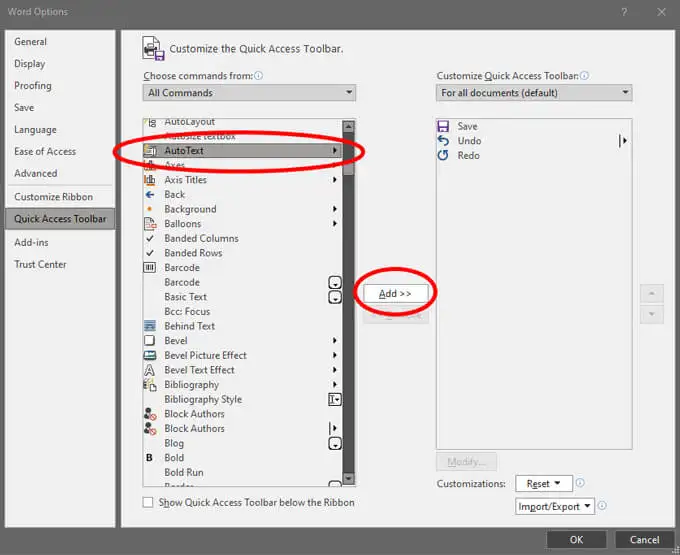This screenshot has width=680, height=555.
Task: Select the AutoText command icon
Action: pos(150,150)
